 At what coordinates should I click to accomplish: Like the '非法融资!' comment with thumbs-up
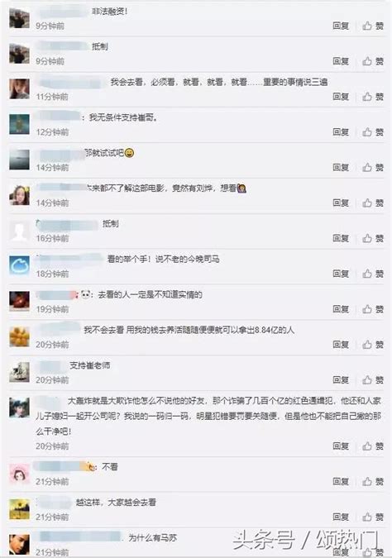(373, 26)
